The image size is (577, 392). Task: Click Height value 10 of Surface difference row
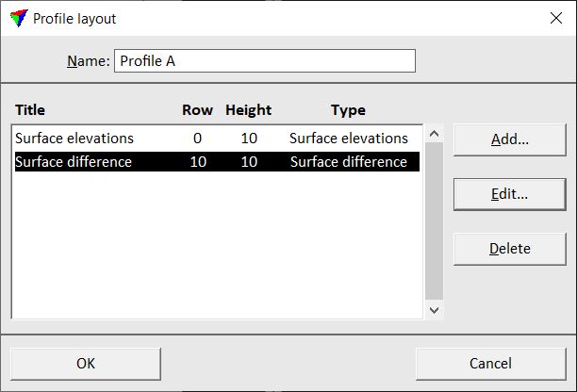point(249,162)
